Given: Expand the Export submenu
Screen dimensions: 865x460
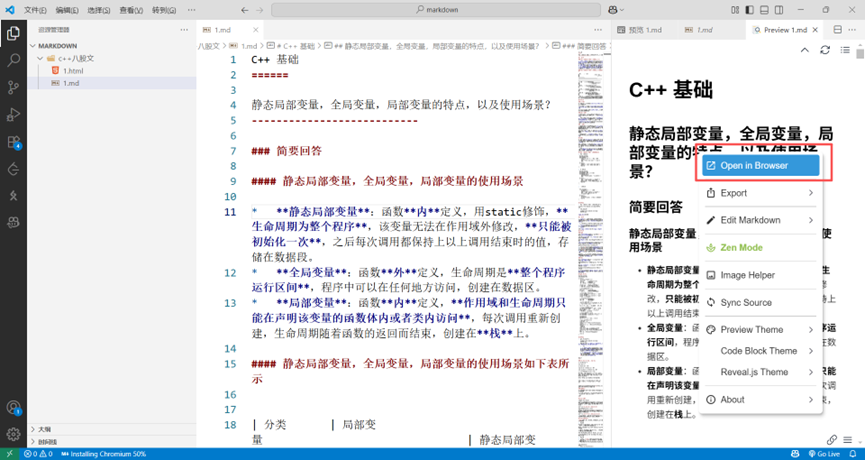Looking at the screenshot, I should (760, 193).
